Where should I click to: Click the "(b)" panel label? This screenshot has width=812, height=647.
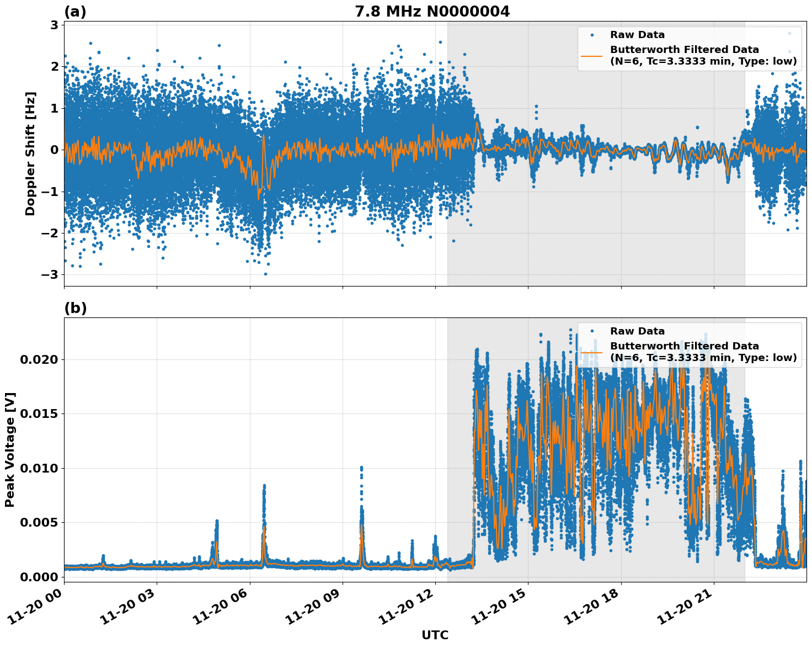tap(76, 308)
